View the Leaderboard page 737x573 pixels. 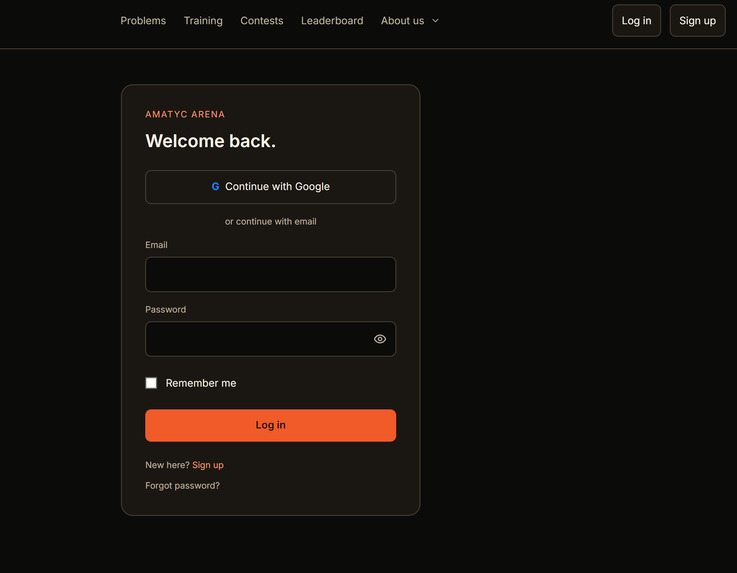tap(332, 21)
